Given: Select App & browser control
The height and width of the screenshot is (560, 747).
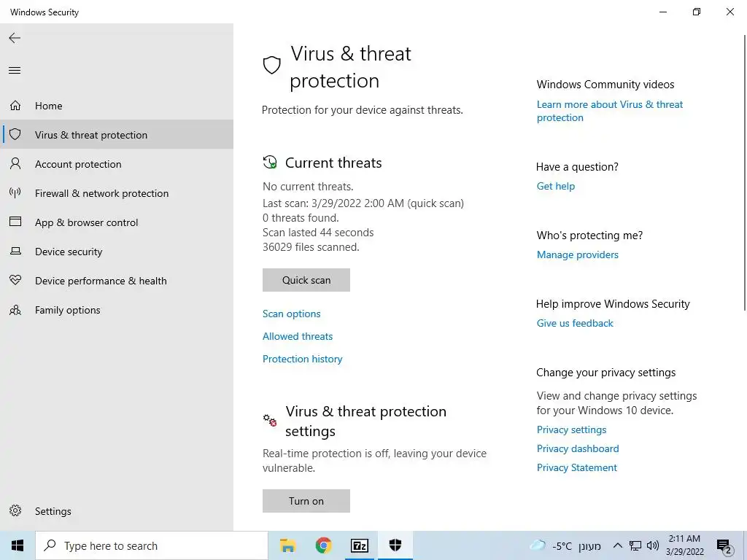Looking at the screenshot, I should (117, 222).
